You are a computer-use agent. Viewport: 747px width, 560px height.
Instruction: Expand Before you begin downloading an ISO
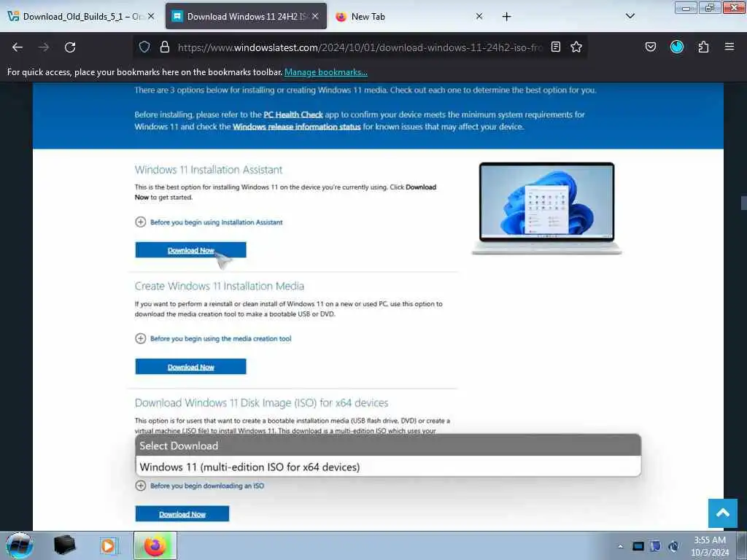199,486
